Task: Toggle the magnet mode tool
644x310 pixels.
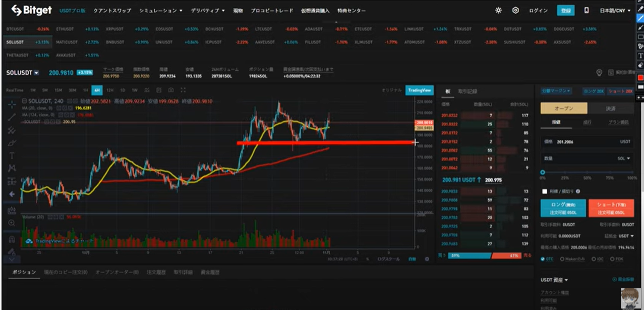Action: tap(12, 239)
